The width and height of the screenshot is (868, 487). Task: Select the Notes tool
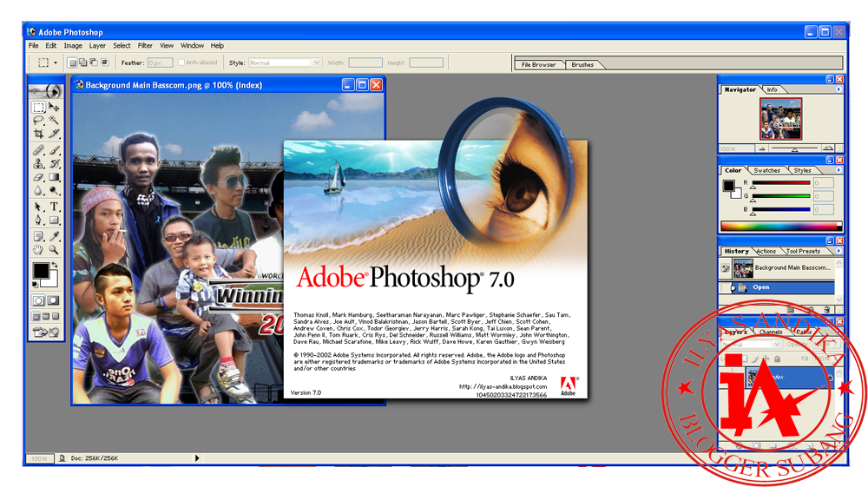coord(39,236)
